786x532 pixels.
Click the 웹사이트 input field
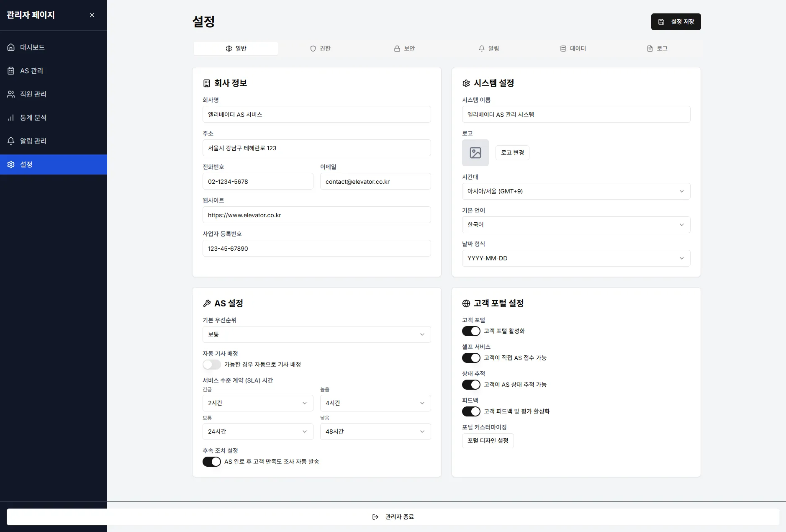(x=317, y=215)
